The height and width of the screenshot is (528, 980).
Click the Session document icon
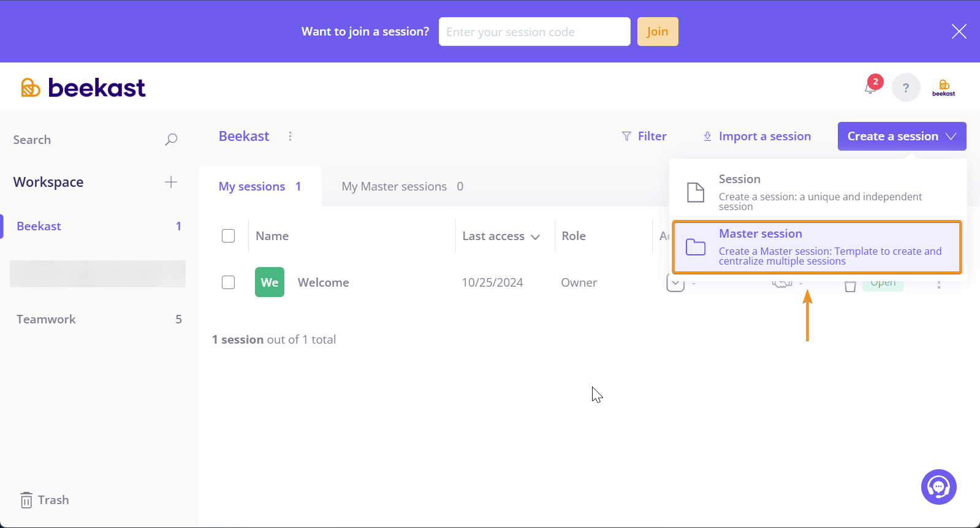pos(696,192)
